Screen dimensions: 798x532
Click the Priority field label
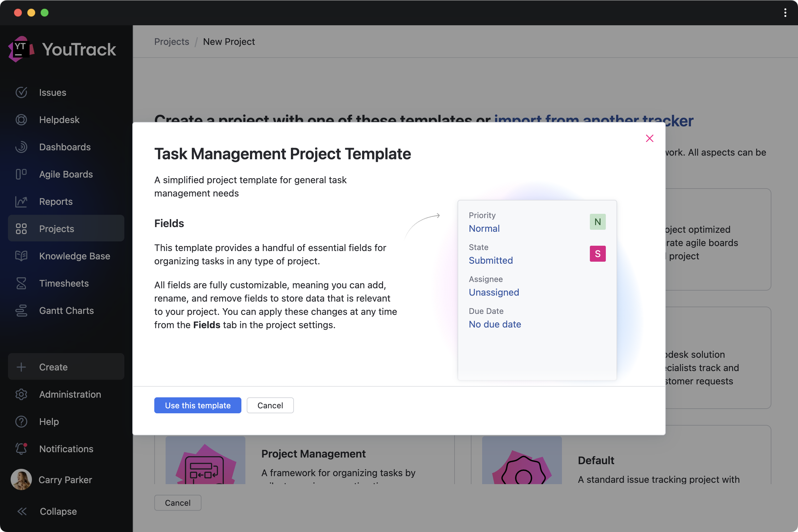tap(482, 215)
